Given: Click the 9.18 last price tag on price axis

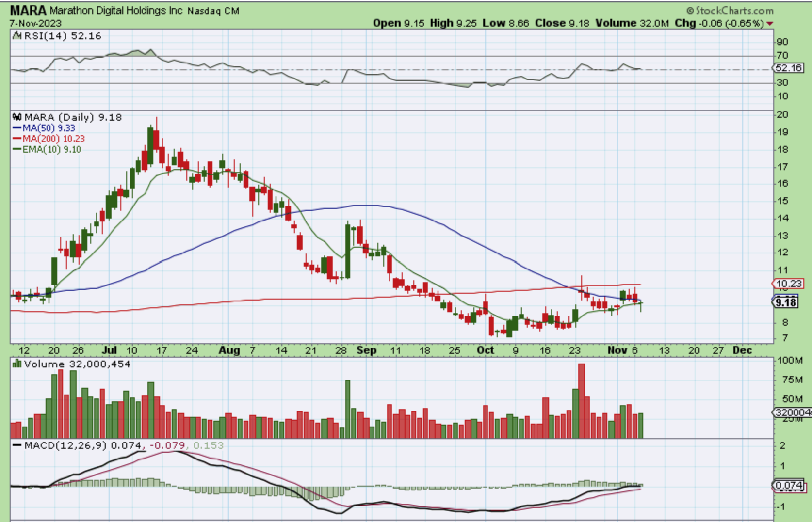Looking at the screenshot, I should coord(786,302).
